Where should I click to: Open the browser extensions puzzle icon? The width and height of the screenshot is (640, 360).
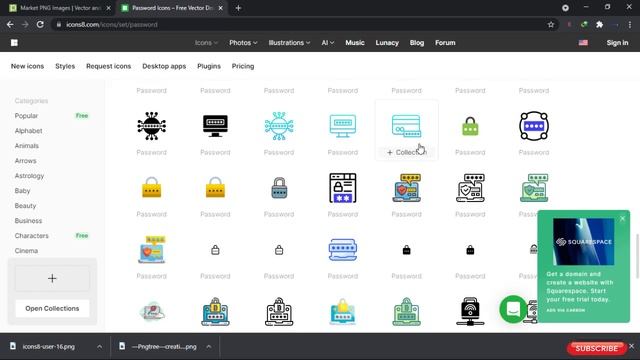click(x=599, y=24)
